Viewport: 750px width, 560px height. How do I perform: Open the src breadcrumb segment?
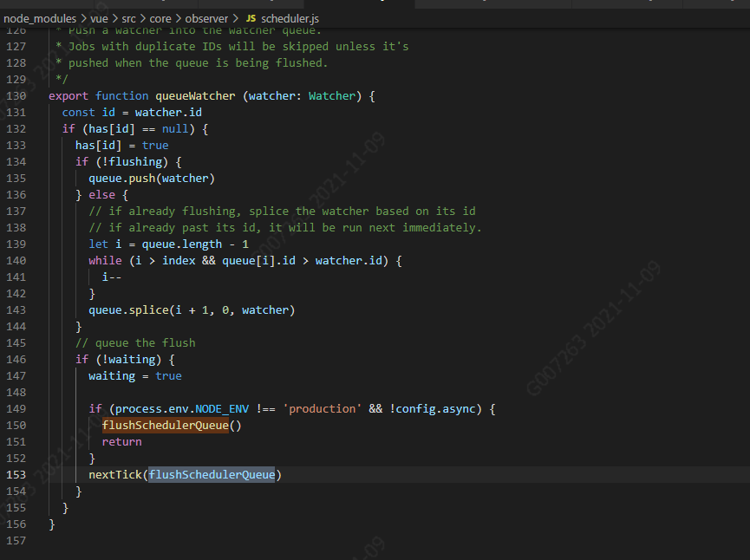(x=128, y=19)
